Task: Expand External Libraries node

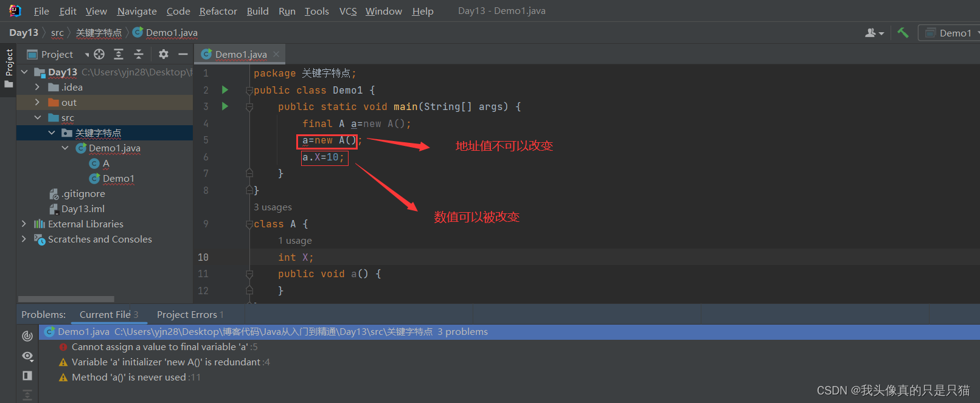Action: (24, 224)
